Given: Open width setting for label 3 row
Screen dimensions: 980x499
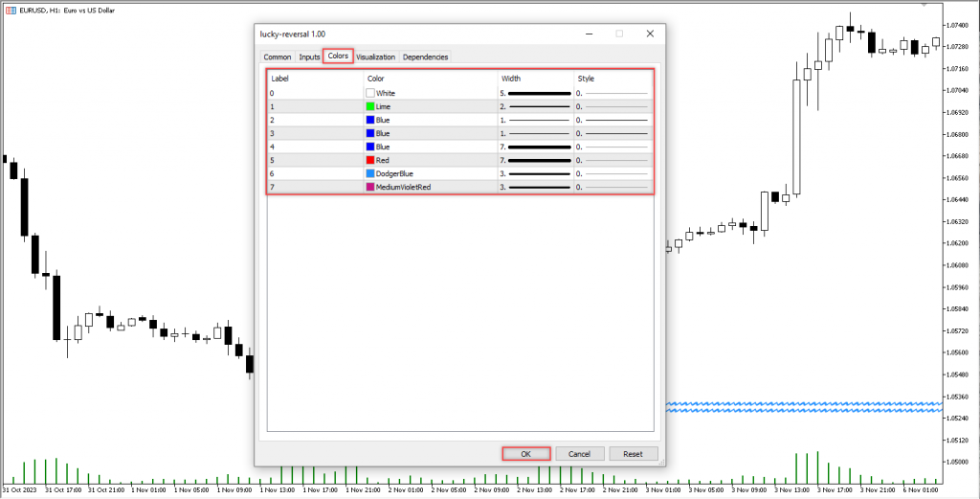Looking at the screenshot, I should 536,134.
